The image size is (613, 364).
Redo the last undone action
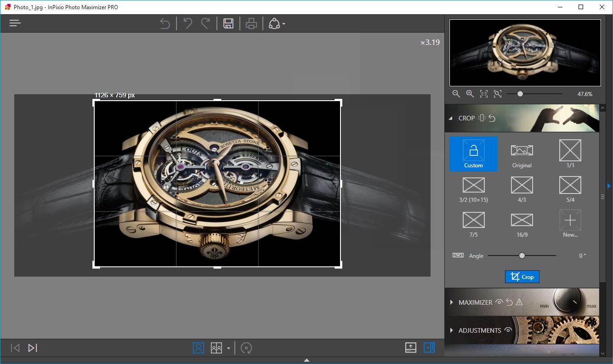click(206, 23)
